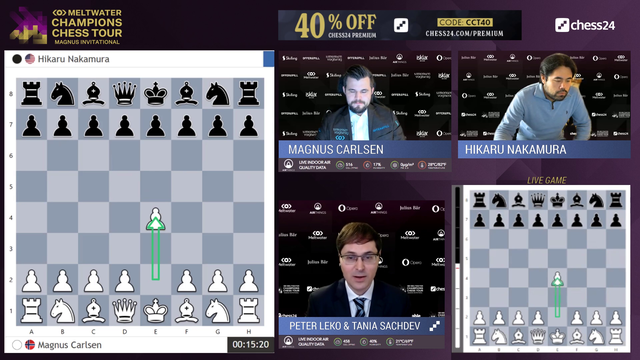Viewport: 640px width, 360px height.
Task: Select the black rook on a8
Action: coord(31,93)
